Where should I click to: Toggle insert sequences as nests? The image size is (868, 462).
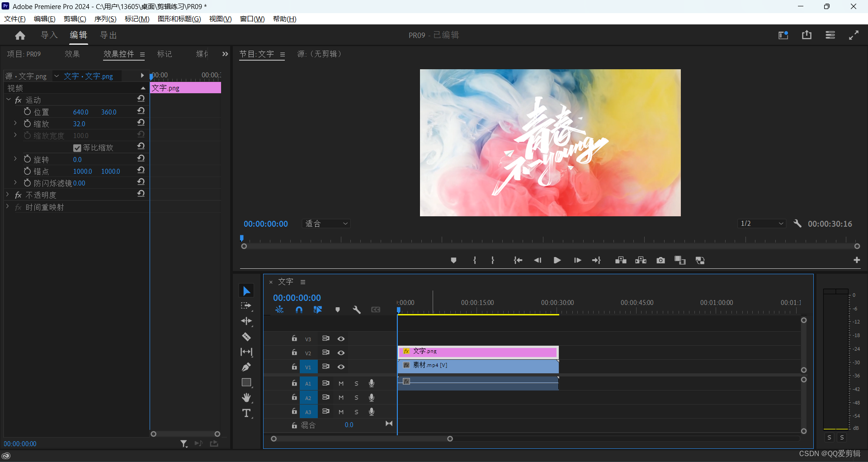pos(279,310)
